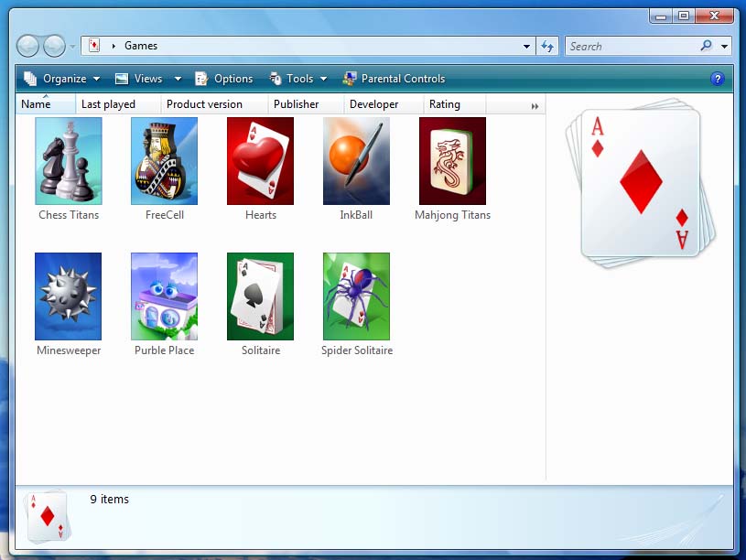Click the Forward navigation arrow
Image resolution: width=746 pixels, height=560 pixels.
point(54,46)
